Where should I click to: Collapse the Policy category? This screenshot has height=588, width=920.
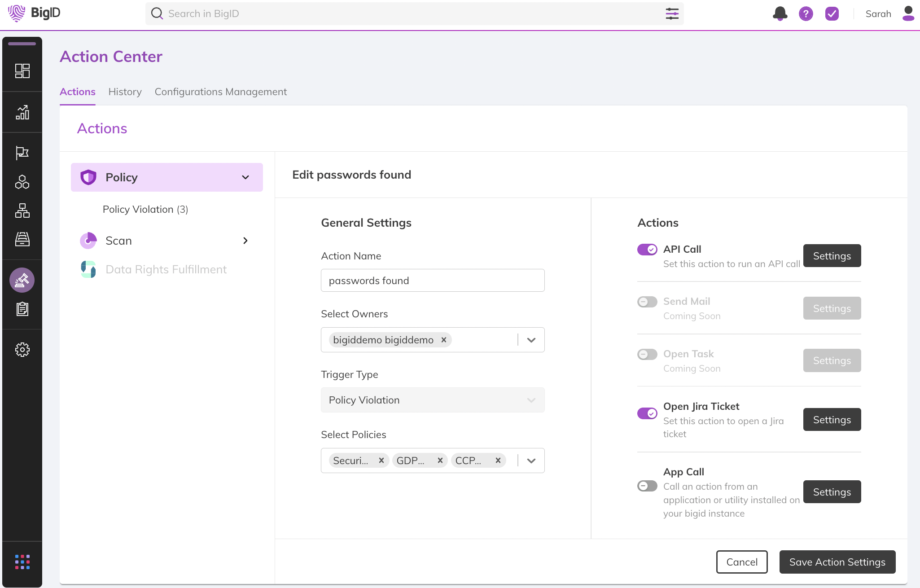pyautogui.click(x=245, y=177)
